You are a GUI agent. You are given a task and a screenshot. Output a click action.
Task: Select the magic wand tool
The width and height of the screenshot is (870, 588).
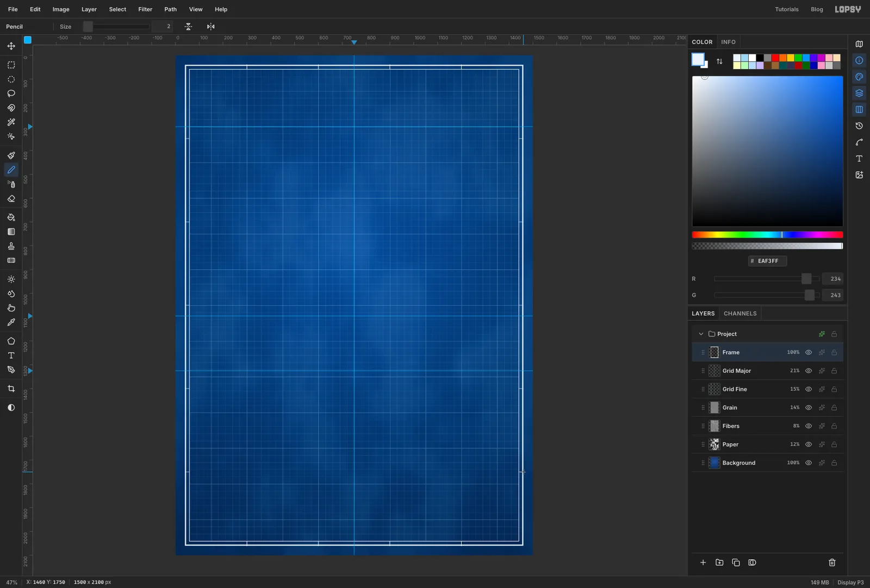point(11,122)
